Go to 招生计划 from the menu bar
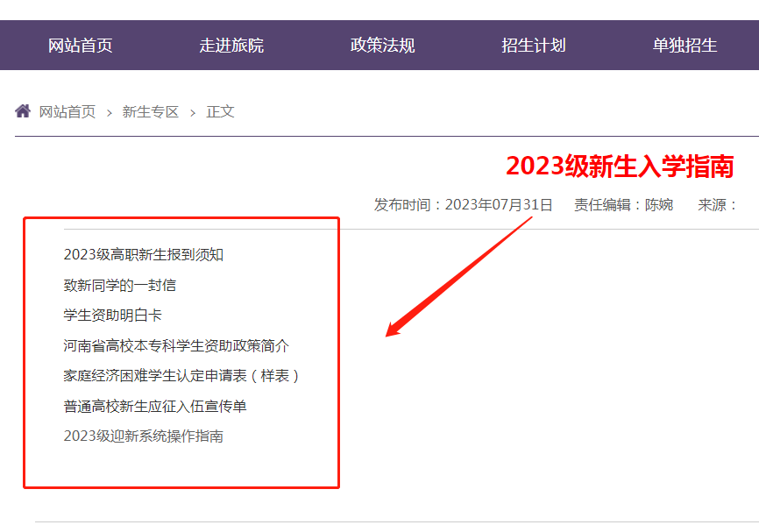The image size is (759, 532). coord(532,45)
